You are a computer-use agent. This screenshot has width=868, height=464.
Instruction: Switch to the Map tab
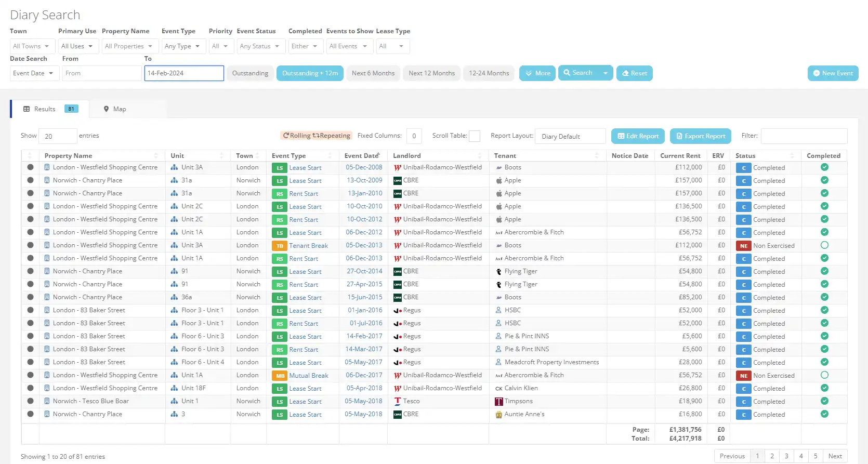click(x=115, y=109)
